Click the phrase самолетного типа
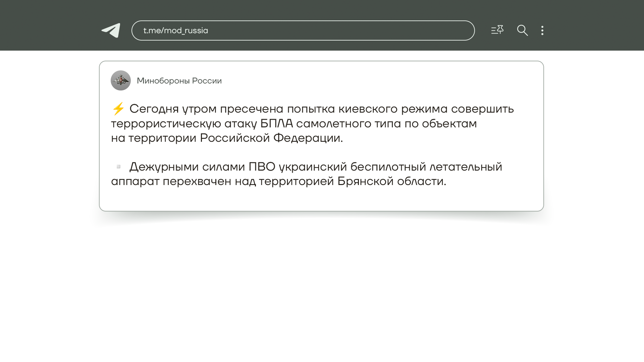 tap(348, 124)
